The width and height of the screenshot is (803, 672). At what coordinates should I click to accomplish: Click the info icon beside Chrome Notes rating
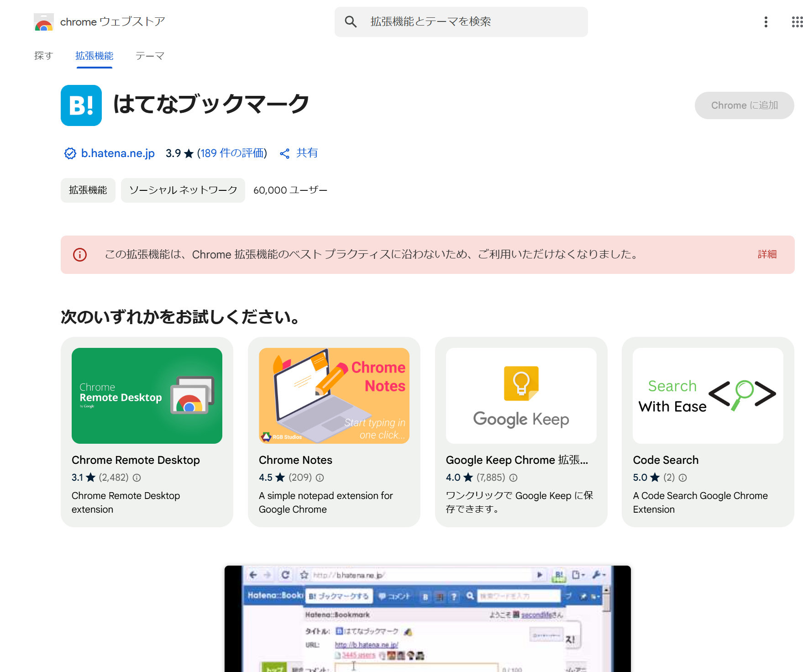tap(320, 478)
